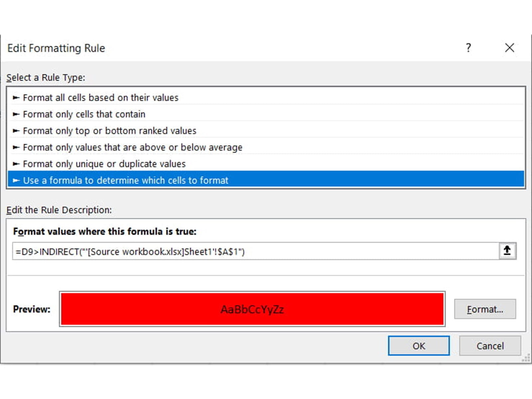Click the 'Edit the Rule Description:' label
532x399 pixels.
click(59, 210)
